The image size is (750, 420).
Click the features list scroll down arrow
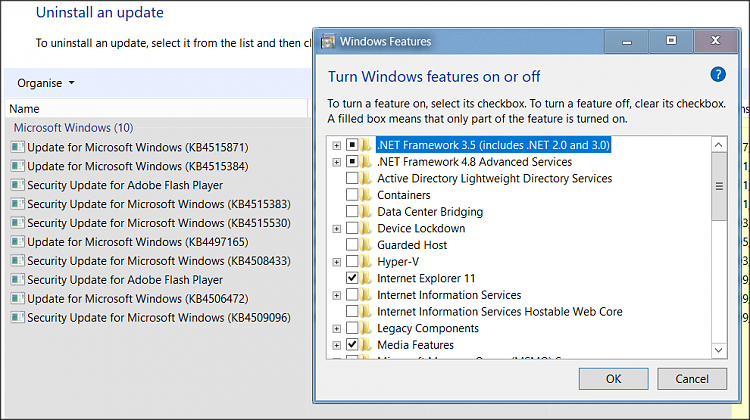[718, 350]
